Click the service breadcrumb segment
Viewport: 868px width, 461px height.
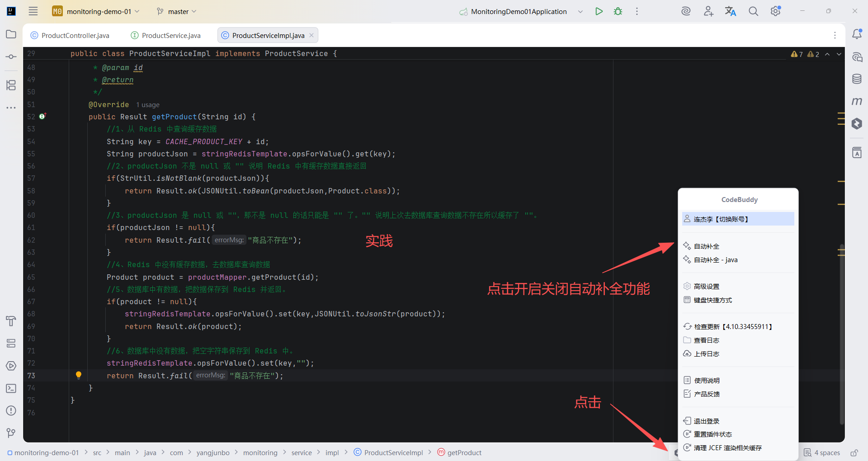302,453
